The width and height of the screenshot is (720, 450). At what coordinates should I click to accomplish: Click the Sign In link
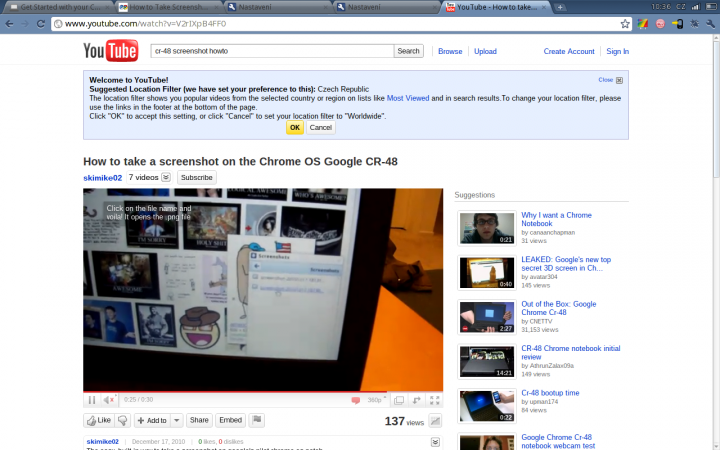(x=618, y=51)
